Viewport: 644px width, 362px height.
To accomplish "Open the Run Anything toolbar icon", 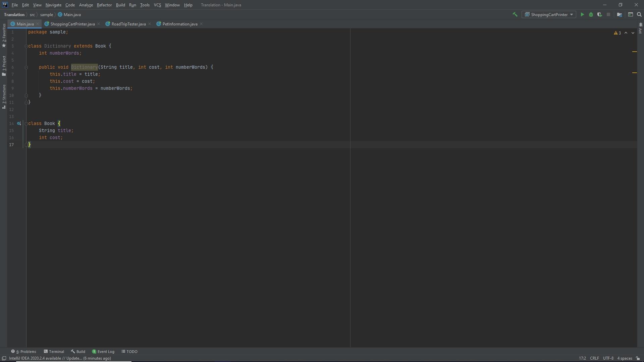I will tap(631, 14).
